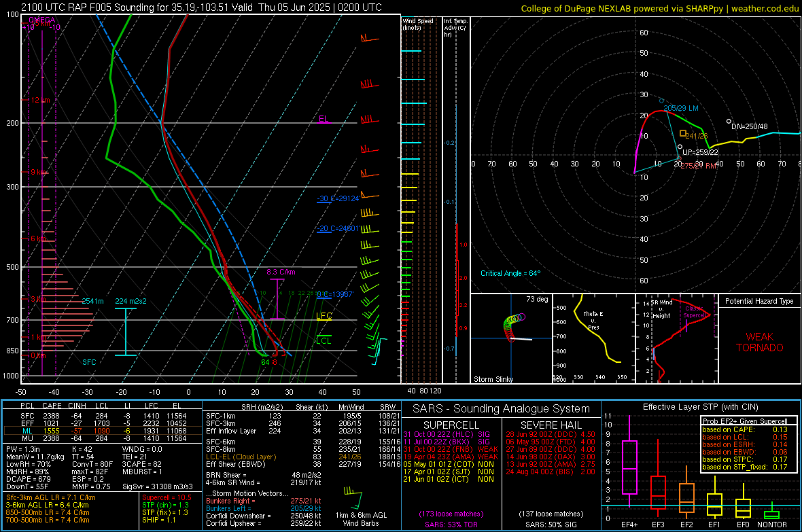Click the WEAK TORNADO hazard type
The width and height of the screenshot is (802, 532).
760,342
